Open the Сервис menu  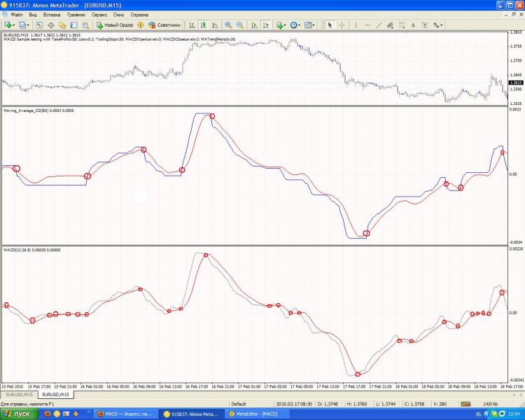99,15
